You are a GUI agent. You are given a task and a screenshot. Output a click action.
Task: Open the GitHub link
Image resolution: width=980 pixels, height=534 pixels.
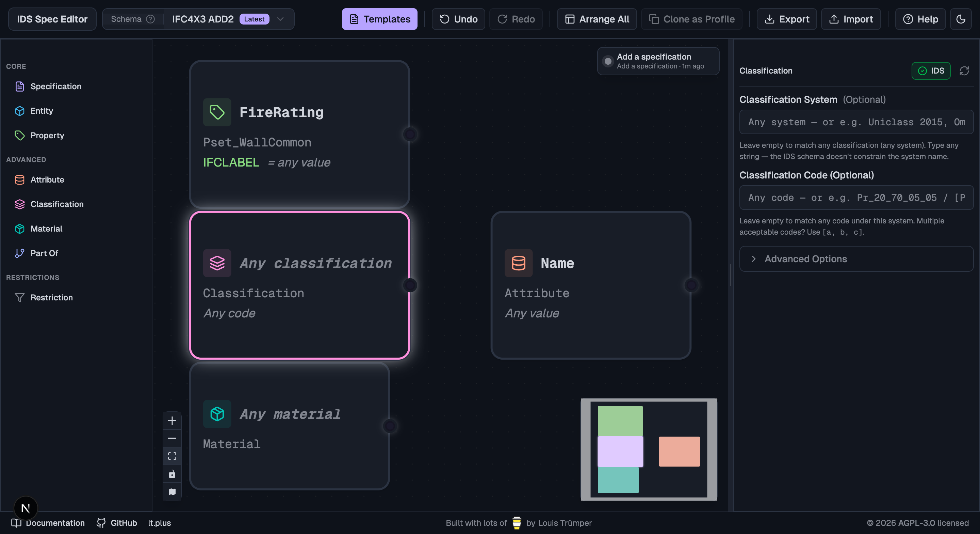[117, 523]
